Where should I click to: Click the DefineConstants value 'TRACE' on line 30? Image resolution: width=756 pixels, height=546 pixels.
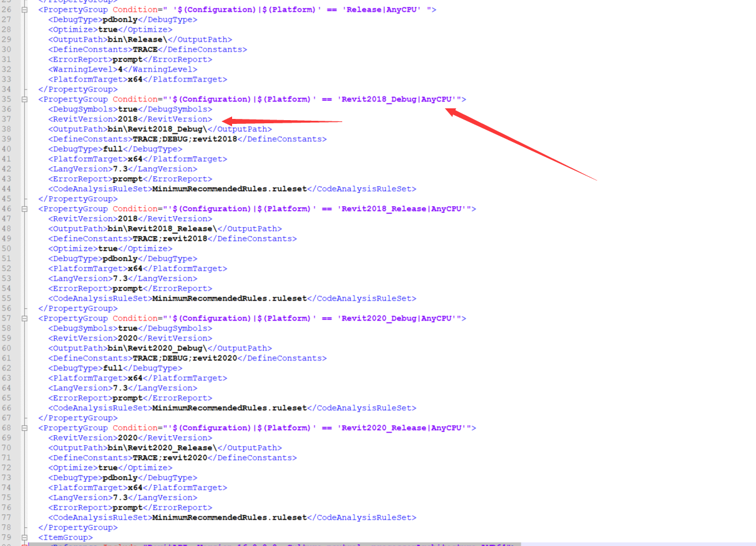point(145,50)
